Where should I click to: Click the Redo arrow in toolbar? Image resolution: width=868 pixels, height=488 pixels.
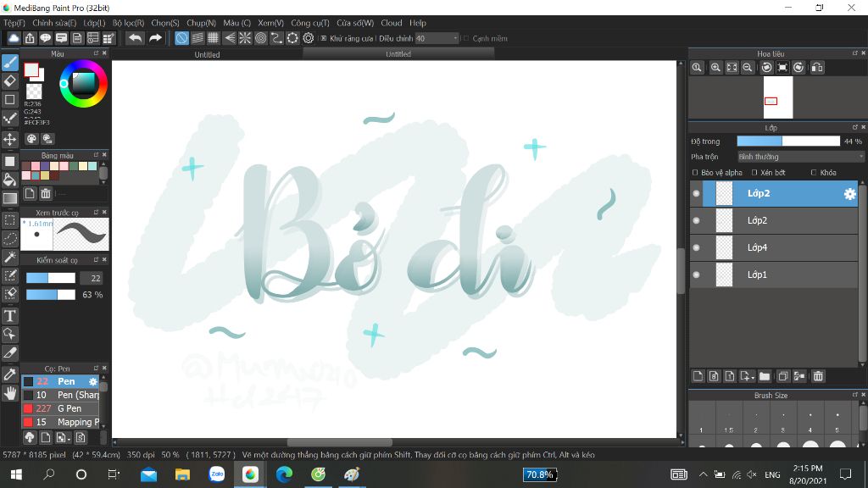[x=156, y=38]
